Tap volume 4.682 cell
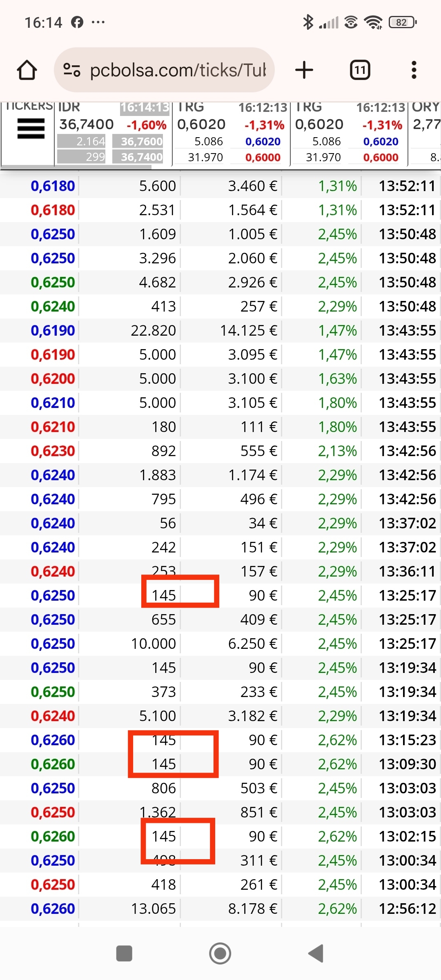This screenshot has width=441, height=980. 158,282
